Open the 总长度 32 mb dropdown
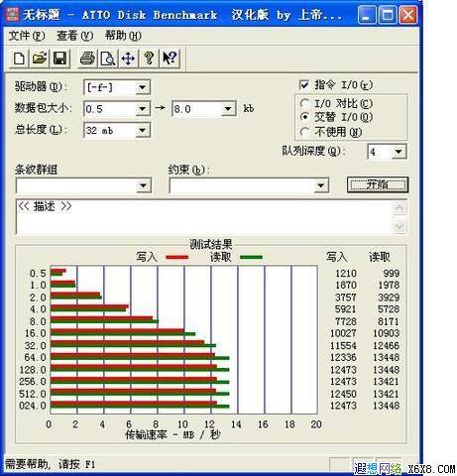 pyautogui.click(x=143, y=130)
